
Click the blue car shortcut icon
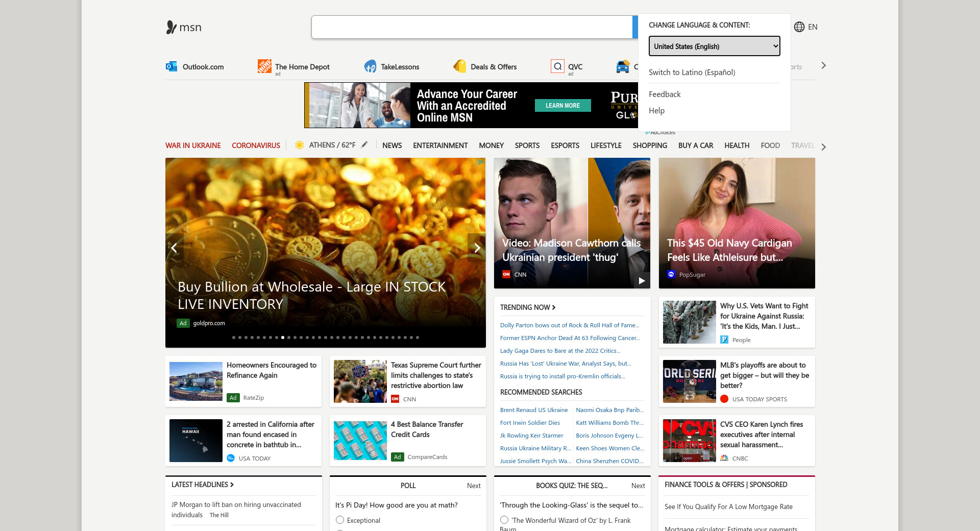pyautogui.click(x=623, y=66)
